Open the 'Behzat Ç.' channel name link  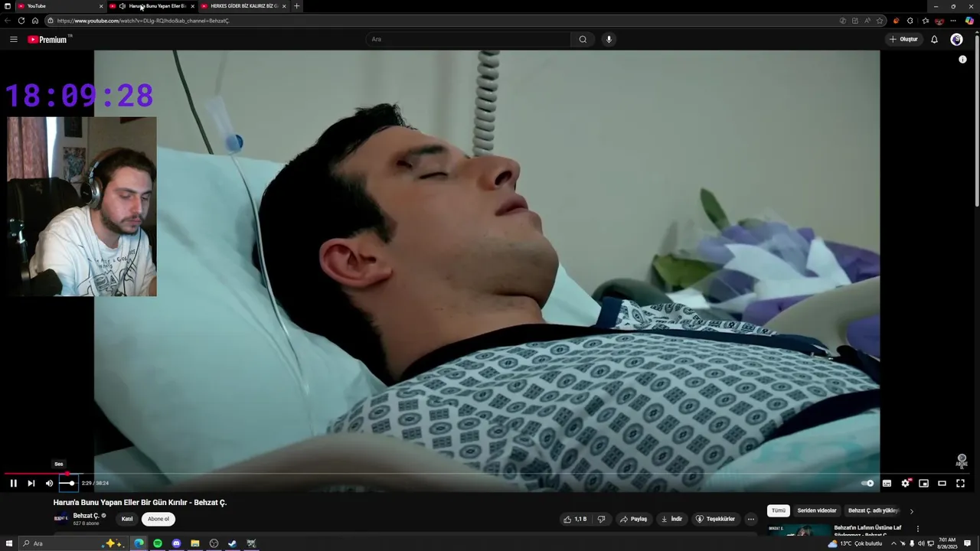tap(86, 516)
